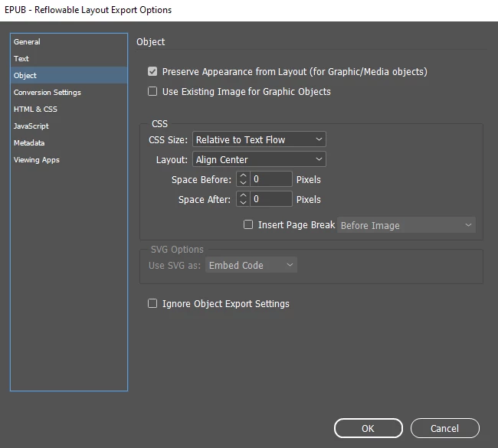Go to Viewing Apps section
Viewport: 498px width, 448px height.
coord(69,159)
